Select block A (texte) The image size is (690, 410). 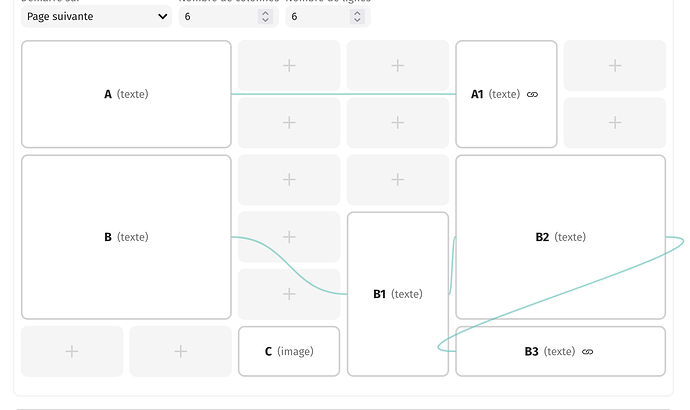(x=126, y=94)
